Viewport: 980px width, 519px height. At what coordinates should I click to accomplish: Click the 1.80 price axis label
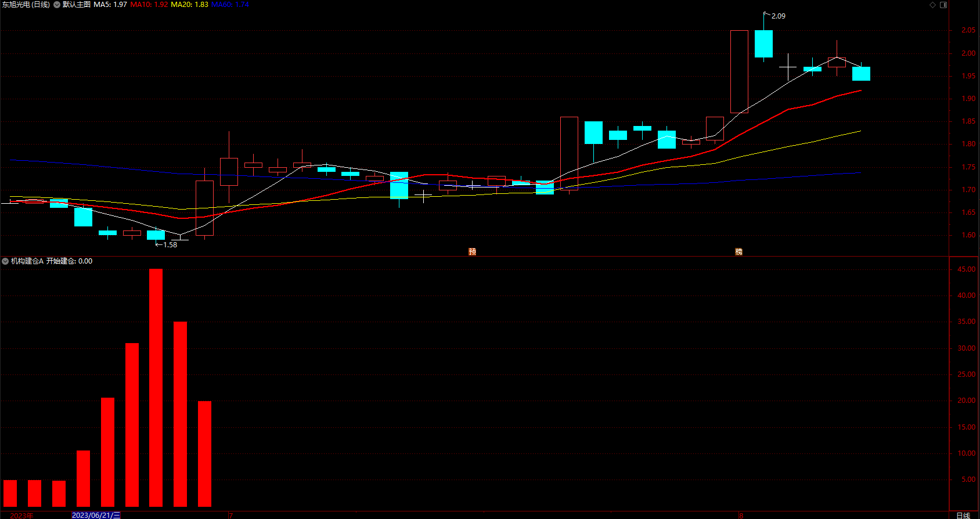coord(968,144)
